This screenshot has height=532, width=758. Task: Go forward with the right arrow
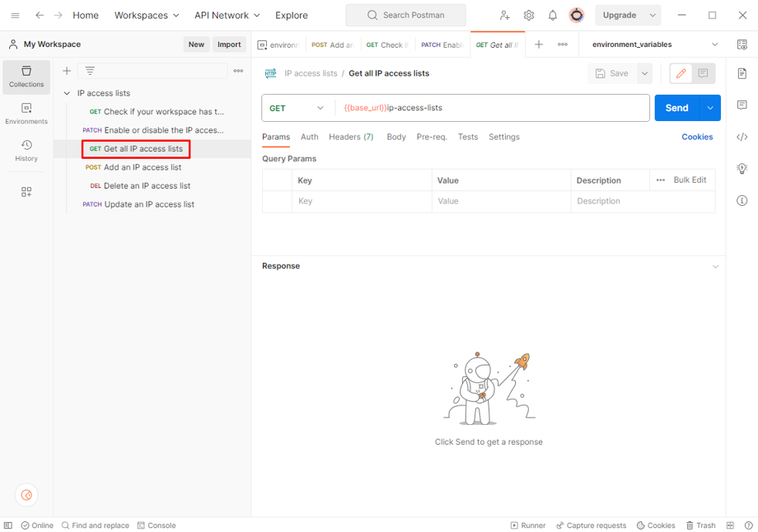tap(58, 16)
